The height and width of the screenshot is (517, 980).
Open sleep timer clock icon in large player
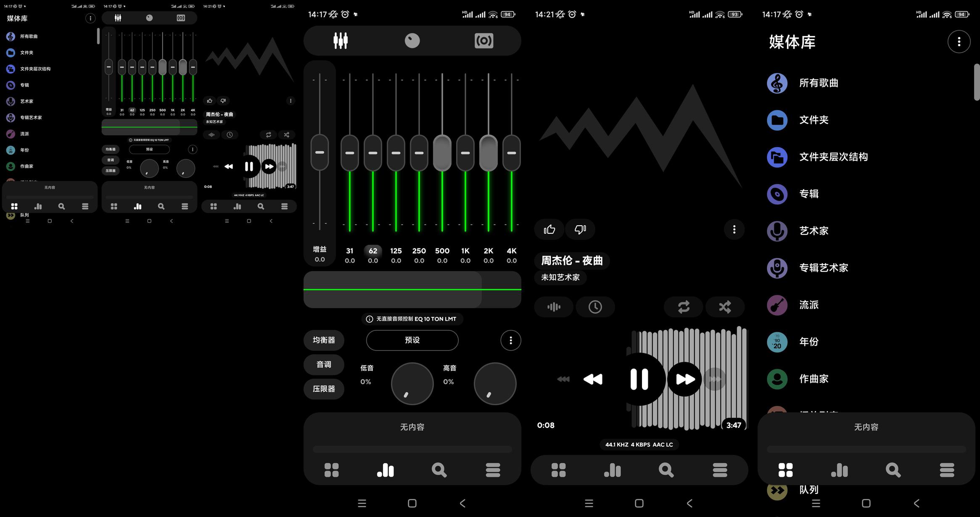coord(595,307)
